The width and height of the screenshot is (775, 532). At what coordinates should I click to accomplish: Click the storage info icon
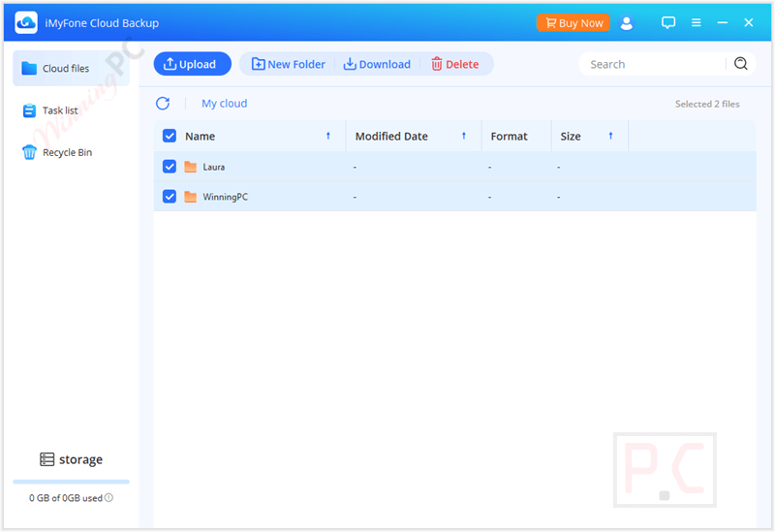[108, 497]
